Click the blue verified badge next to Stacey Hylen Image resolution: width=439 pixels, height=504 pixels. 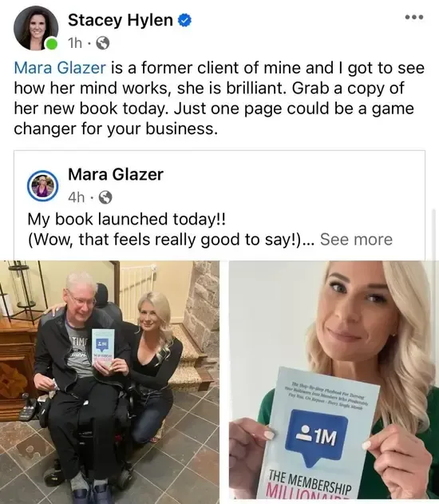(184, 20)
